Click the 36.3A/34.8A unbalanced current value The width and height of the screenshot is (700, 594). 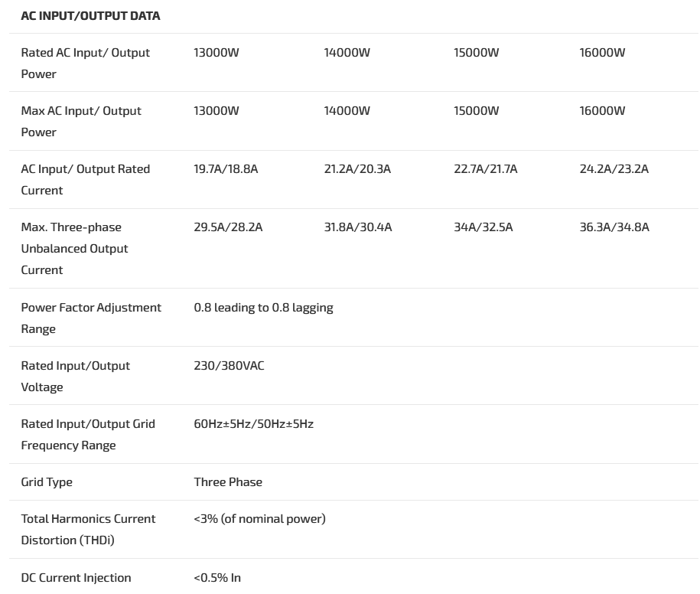tap(614, 227)
